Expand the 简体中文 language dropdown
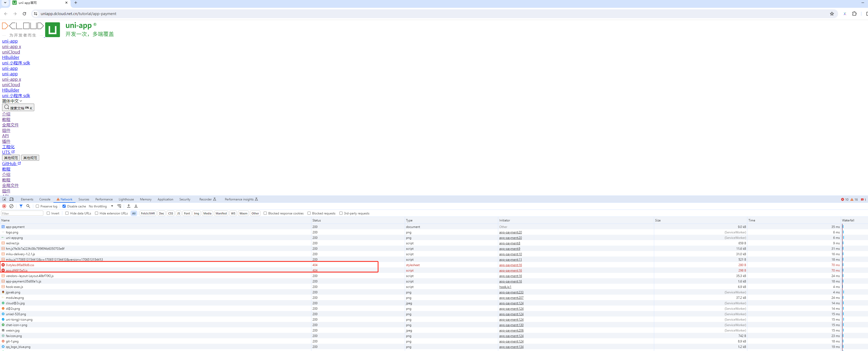The width and height of the screenshot is (868, 351). tap(12, 101)
